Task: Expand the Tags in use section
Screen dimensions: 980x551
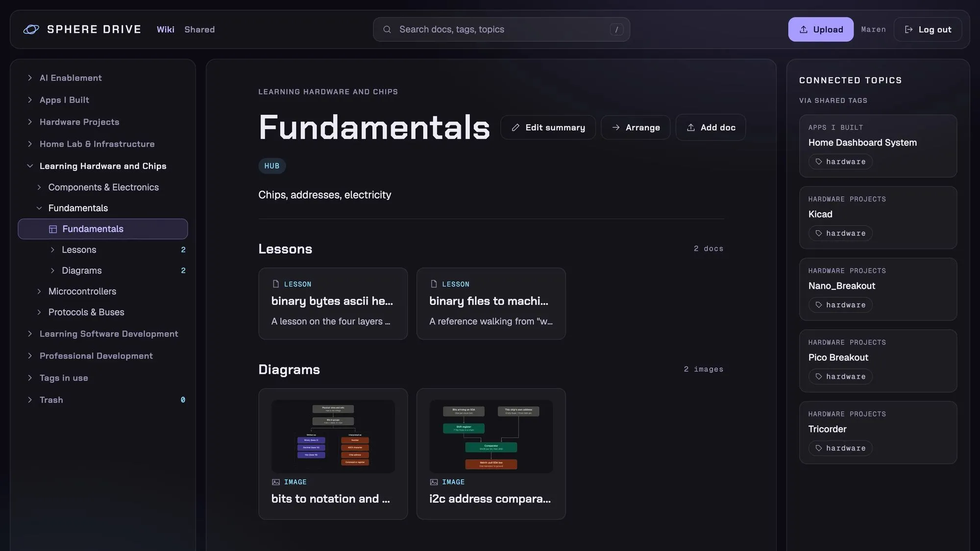Action: (30, 378)
